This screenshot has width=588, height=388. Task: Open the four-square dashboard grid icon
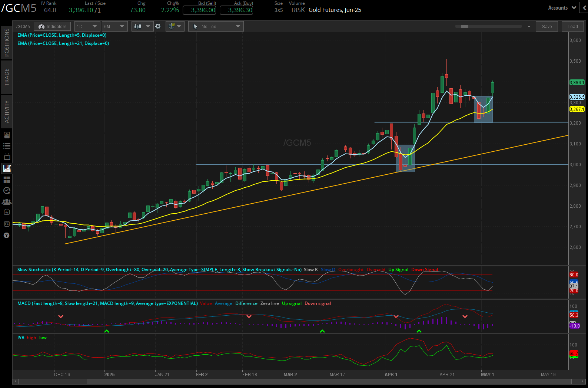point(7,180)
